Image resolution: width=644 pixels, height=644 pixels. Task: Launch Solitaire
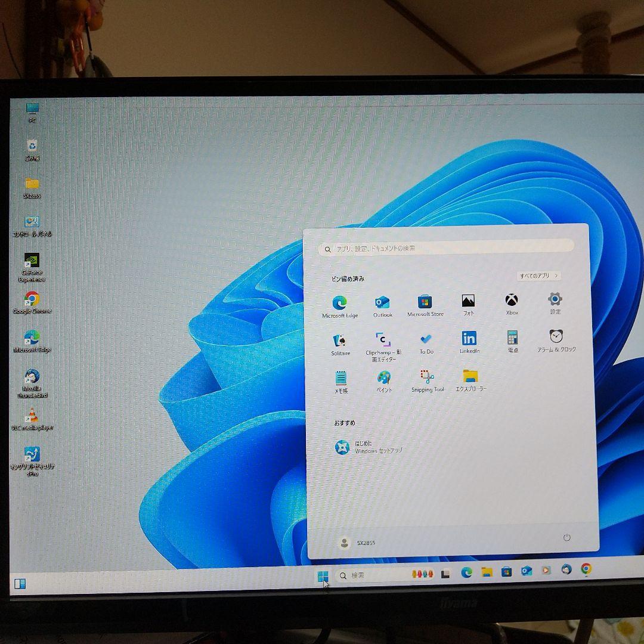[x=340, y=341]
